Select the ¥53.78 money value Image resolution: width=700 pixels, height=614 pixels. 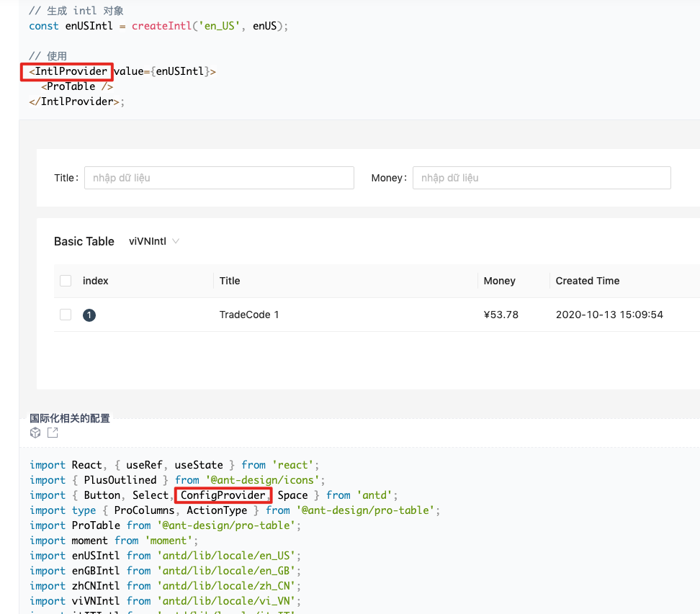tap(501, 315)
